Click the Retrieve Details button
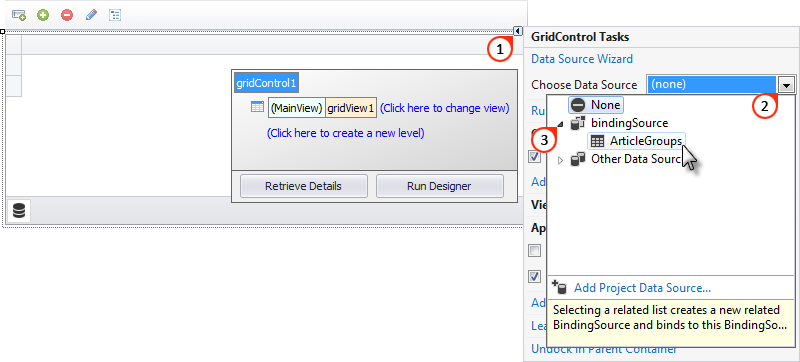 tap(304, 186)
